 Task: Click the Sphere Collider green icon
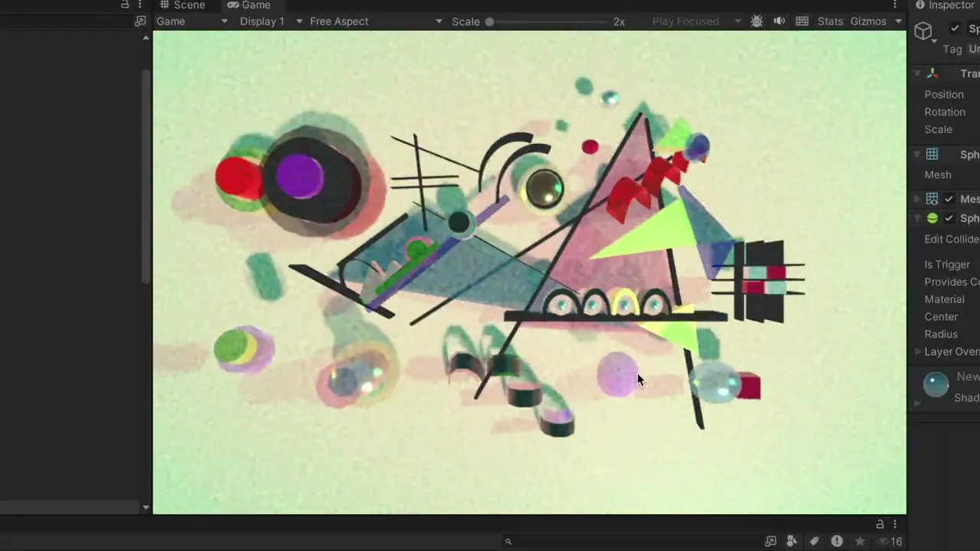coord(932,219)
